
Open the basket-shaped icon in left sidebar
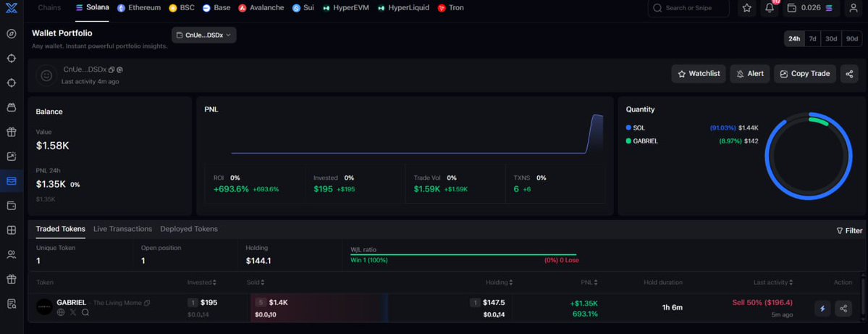click(x=11, y=107)
